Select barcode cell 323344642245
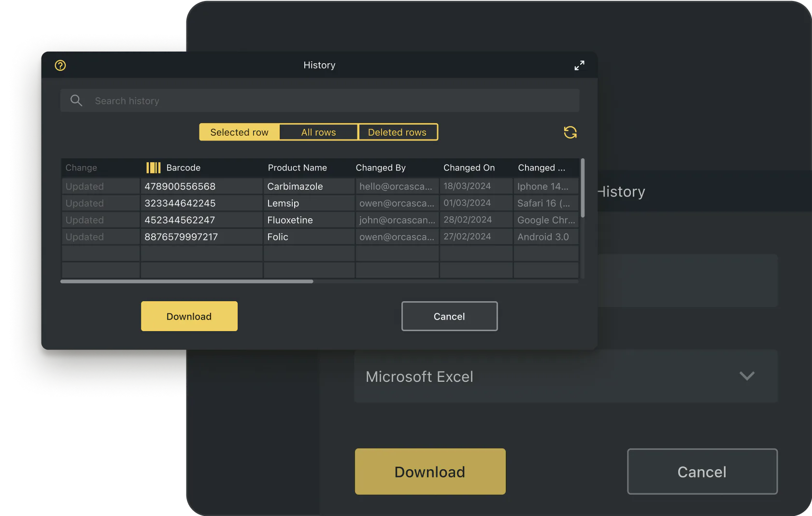Viewport: 812px width, 516px height. (x=201, y=203)
